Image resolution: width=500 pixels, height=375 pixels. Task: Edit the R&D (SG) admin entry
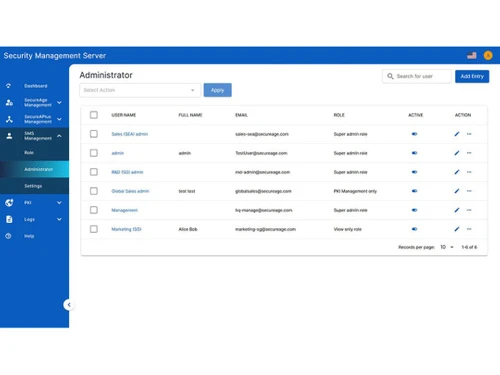coord(457,172)
